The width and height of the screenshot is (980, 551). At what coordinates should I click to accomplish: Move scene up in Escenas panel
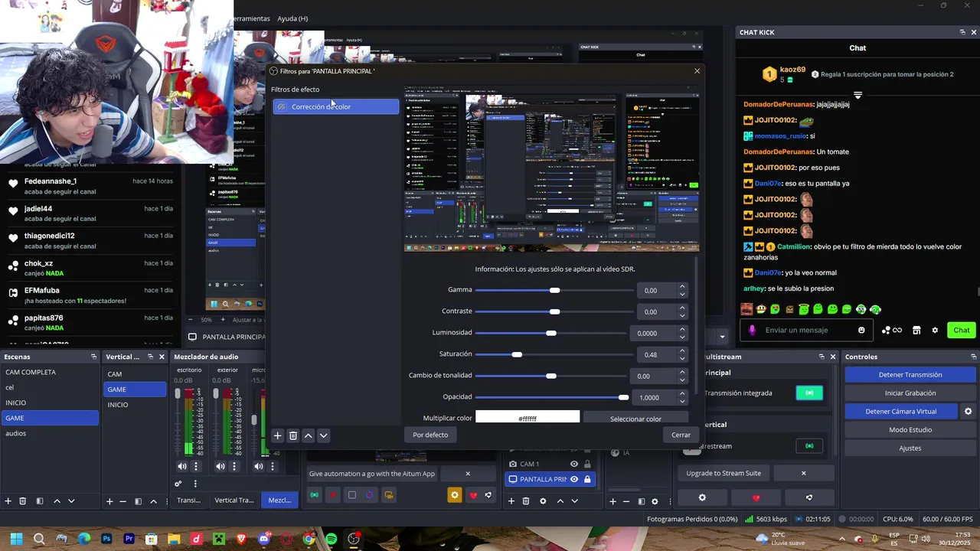[x=57, y=501]
